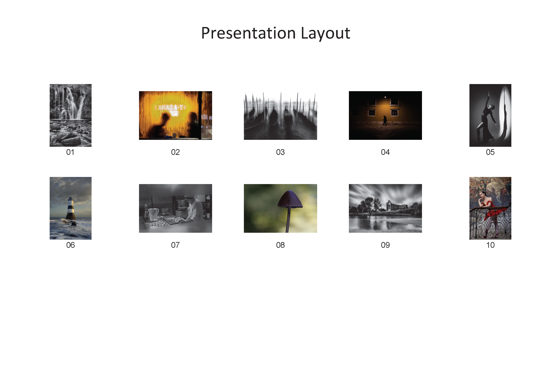This screenshot has height=392, width=555.
Task: Click the label 06 under lighthouse
Action: pyautogui.click(x=70, y=245)
